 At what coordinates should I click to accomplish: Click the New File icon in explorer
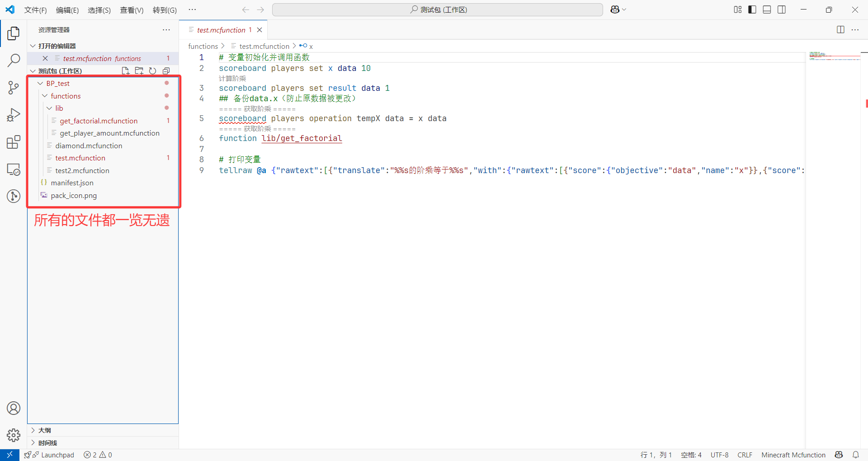(x=126, y=71)
